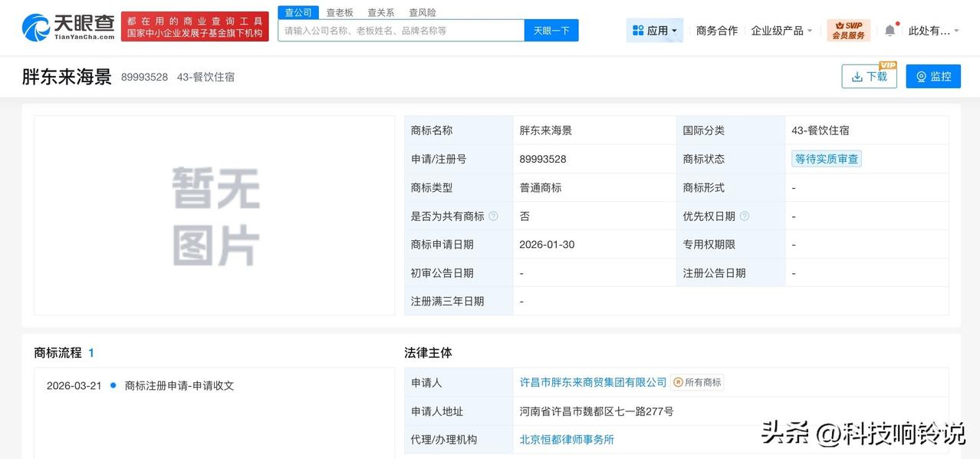Open the SVIP 会员服务 badge
Screen dimensions: 980x459
(848, 30)
